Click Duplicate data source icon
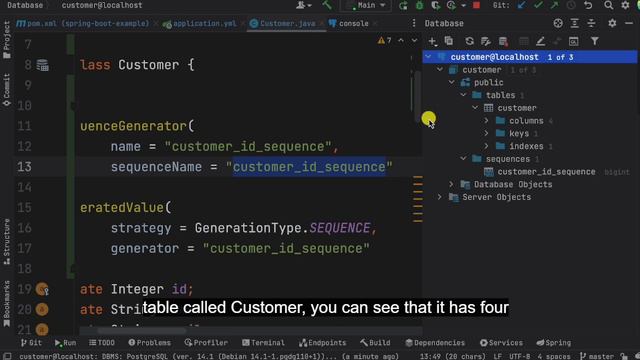The height and width of the screenshot is (360, 640). pyautogui.click(x=449, y=41)
